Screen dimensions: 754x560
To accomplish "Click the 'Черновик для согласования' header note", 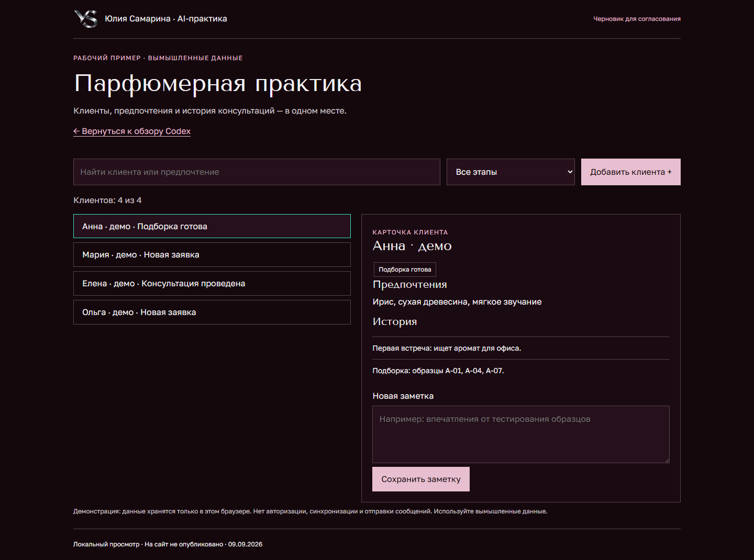I will coord(637,19).
